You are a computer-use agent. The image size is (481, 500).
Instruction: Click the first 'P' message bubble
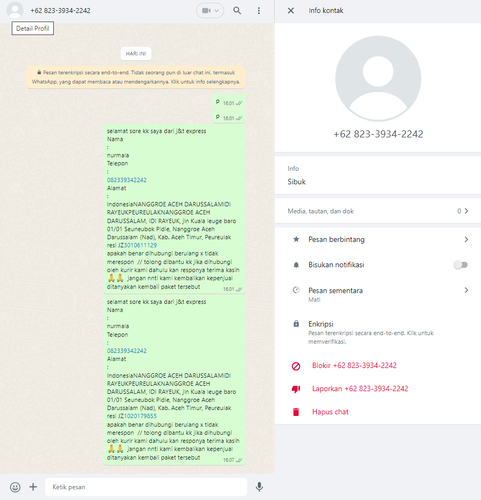(230, 102)
